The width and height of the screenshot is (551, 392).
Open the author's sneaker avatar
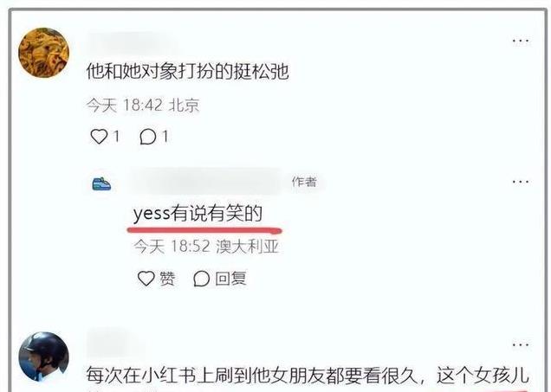[x=101, y=184]
